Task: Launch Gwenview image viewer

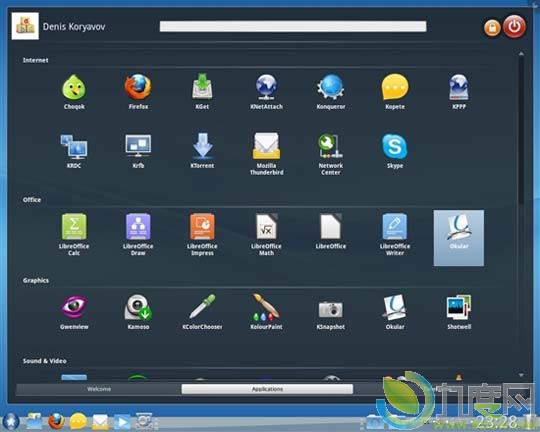Action: coord(74,312)
